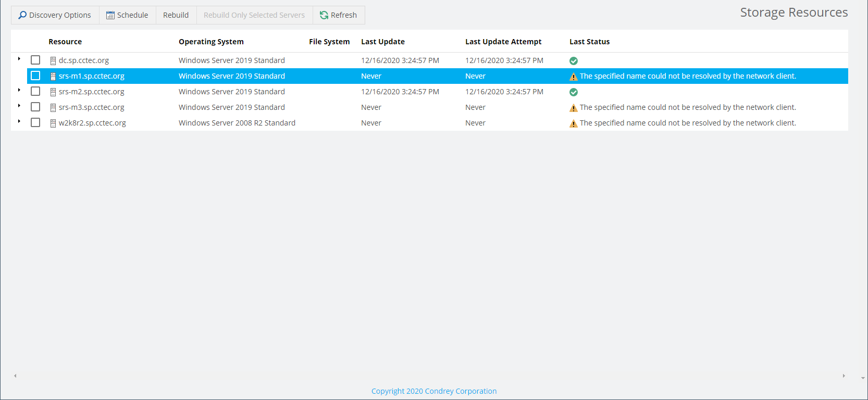Screen dimensions: 868x400
Task: Click the OS cell of dc.sp.cctec.org
Action: pos(232,60)
